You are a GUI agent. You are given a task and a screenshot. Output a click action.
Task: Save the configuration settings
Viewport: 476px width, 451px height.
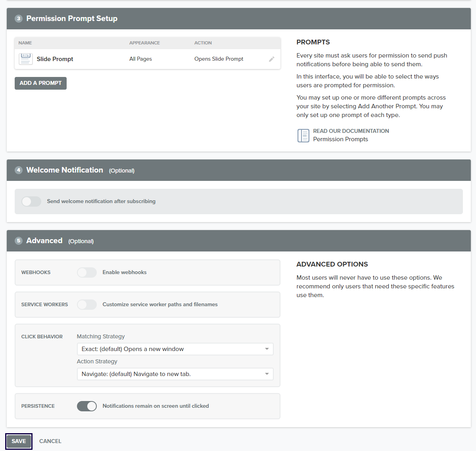[19, 441]
